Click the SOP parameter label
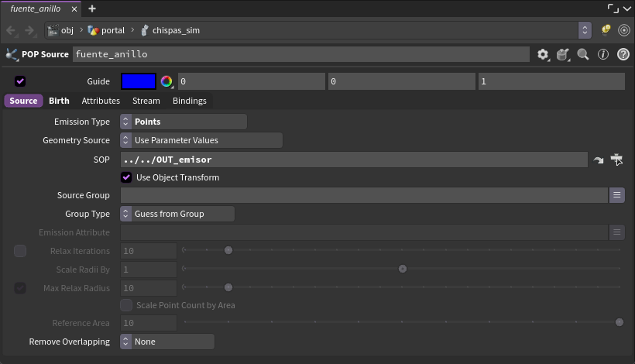The width and height of the screenshot is (635, 364). (x=101, y=160)
